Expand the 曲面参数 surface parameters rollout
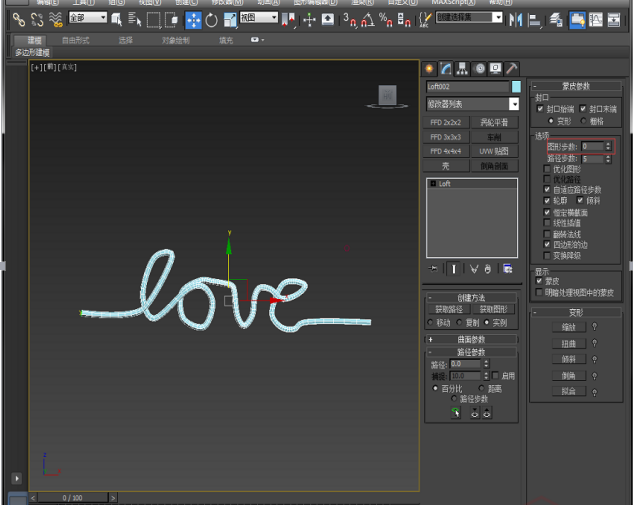This screenshot has height=505, width=633. click(471, 339)
